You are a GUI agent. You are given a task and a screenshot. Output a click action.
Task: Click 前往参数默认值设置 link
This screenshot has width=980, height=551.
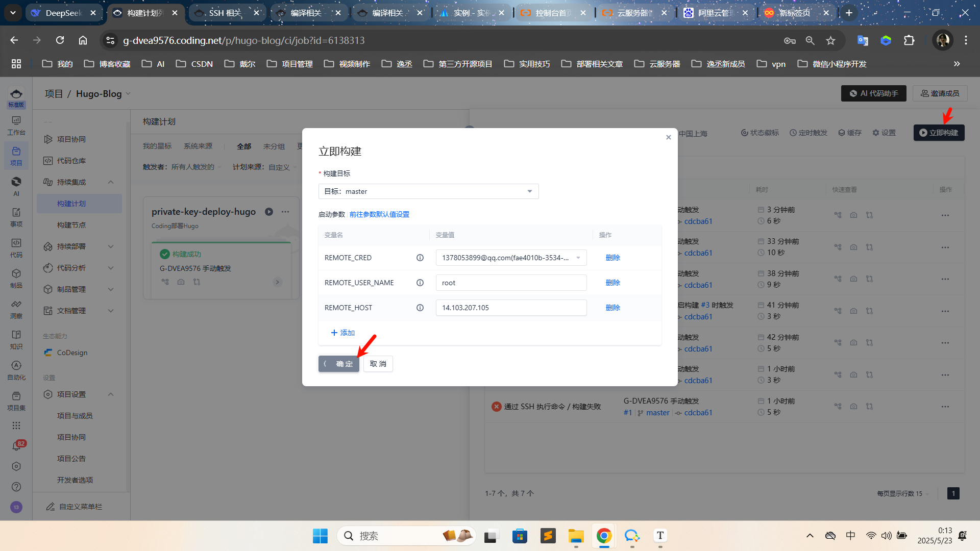[x=379, y=214]
